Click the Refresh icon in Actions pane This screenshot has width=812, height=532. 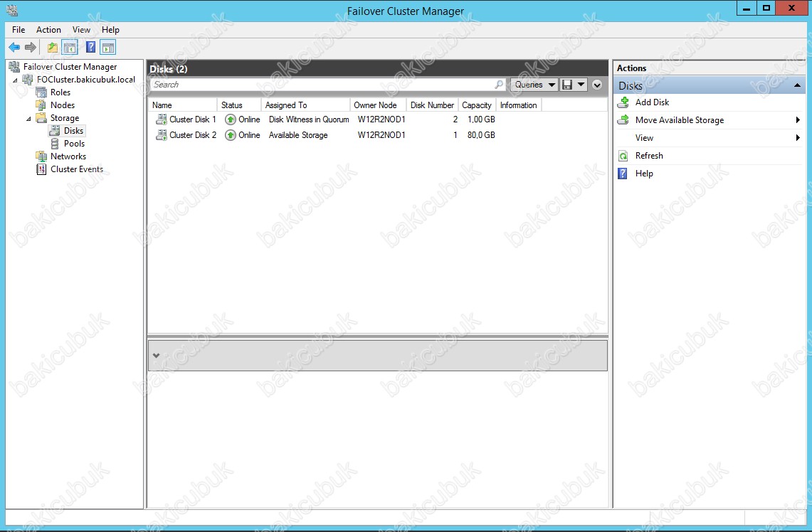click(x=623, y=156)
